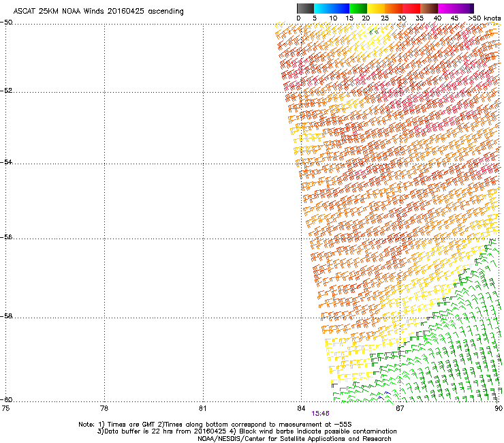Click the longitude label '81'
This screenshot has width=504, height=443.
click(202, 408)
